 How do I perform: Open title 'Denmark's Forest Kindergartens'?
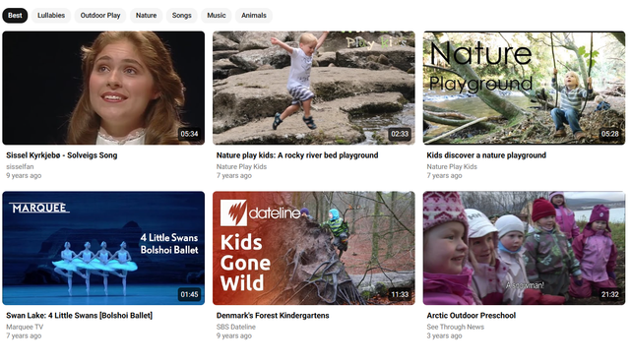click(273, 316)
